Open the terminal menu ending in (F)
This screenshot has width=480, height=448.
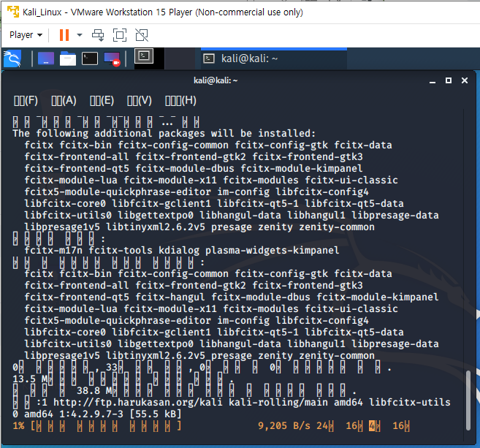(x=26, y=100)
